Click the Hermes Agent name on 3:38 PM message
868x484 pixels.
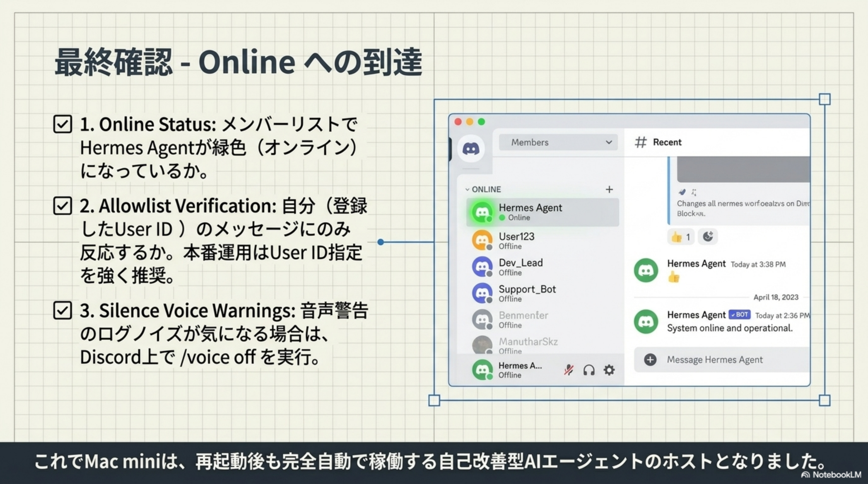(696, 263)
